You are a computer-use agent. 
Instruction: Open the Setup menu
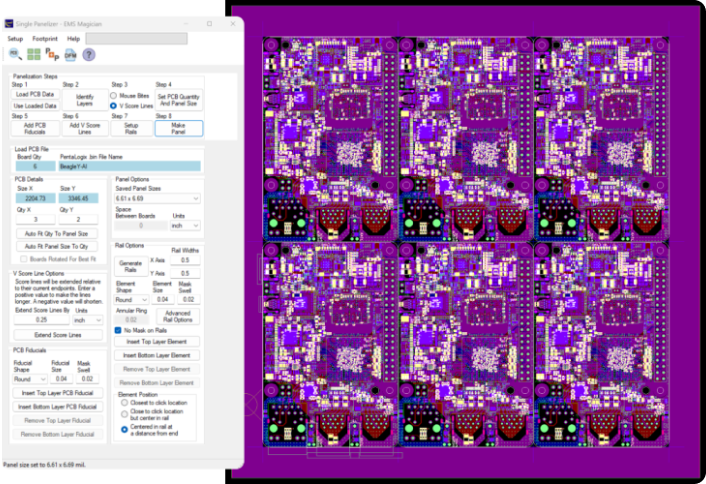pyautogui.click(x=15, y=39)
